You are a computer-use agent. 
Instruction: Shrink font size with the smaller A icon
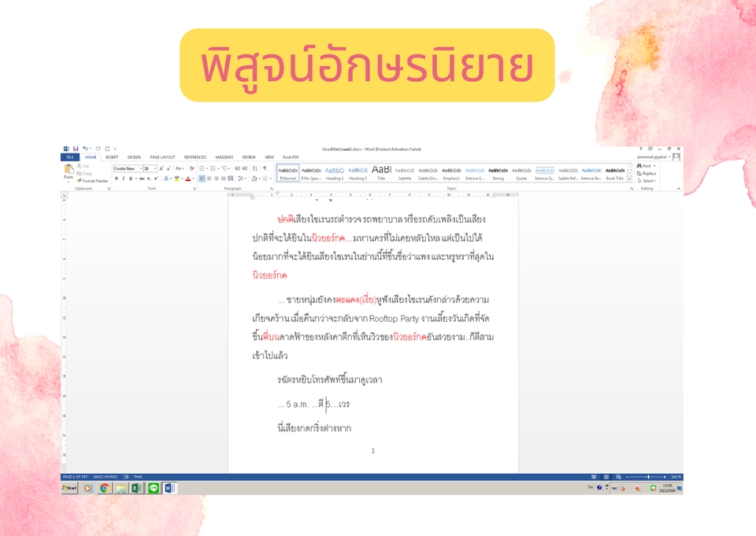pyautogui.click(x=169, y=168)
